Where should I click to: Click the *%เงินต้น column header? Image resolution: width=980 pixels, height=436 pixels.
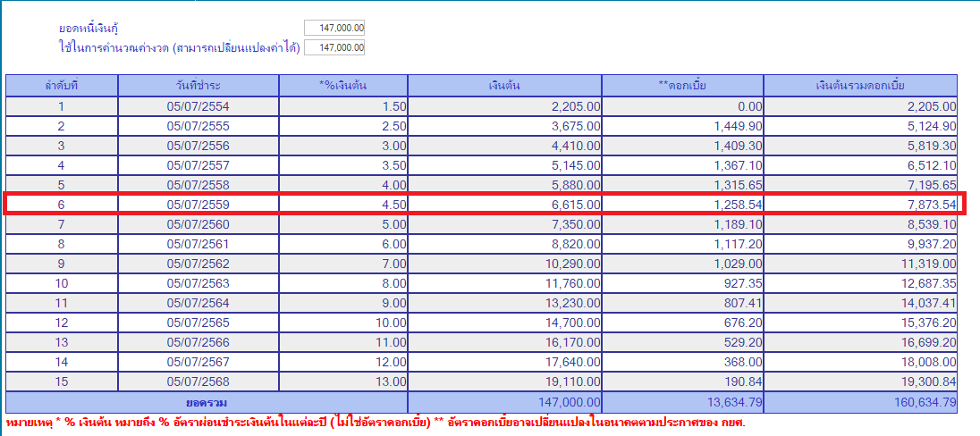(x=343, y=86)
